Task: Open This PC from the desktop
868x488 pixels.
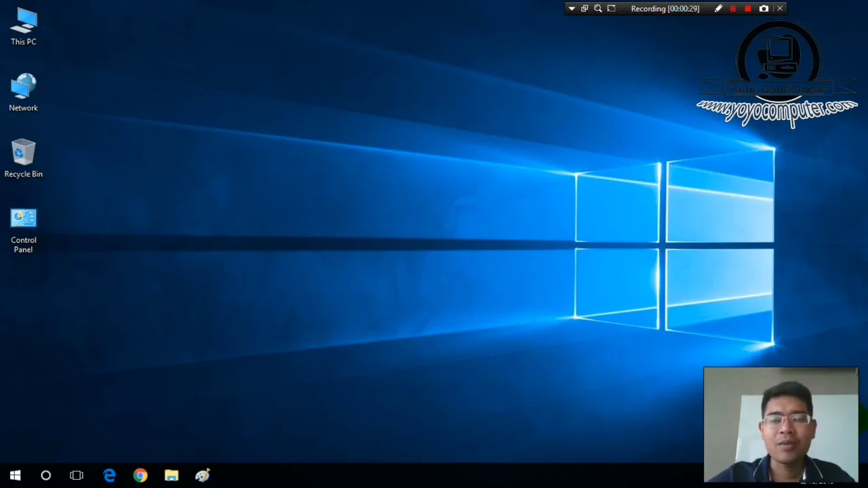Action: pyautogui.click(x=23, y=24)
